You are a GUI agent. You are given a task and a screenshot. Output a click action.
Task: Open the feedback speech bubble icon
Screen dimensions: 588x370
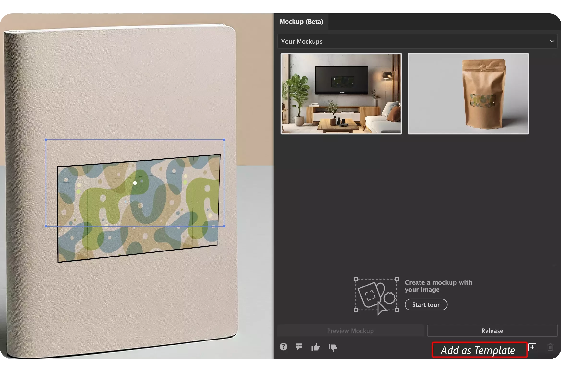point(299,347)
